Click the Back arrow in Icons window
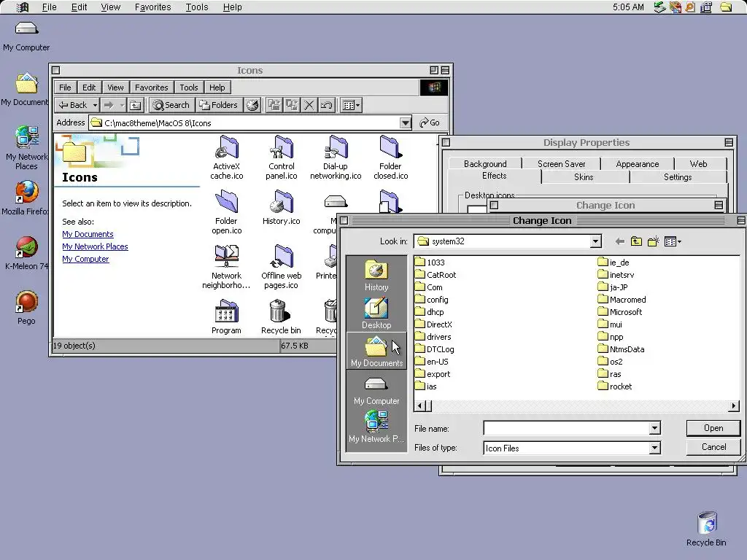This screenshot has height=560, width=747. click(x=73, y=105)
